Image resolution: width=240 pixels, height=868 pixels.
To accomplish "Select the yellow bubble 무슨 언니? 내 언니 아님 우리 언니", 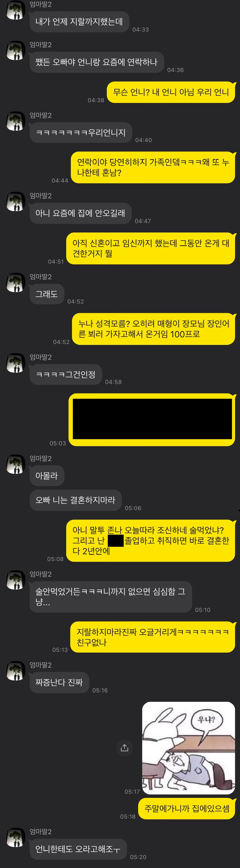I will (x=171, y=92).
